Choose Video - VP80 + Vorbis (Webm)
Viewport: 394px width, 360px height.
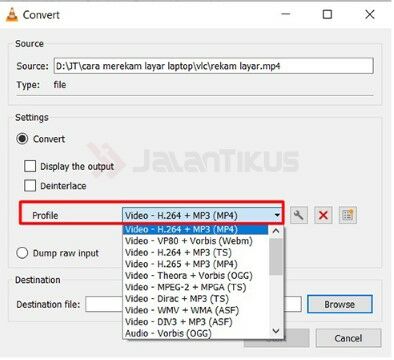coord(195,241)
